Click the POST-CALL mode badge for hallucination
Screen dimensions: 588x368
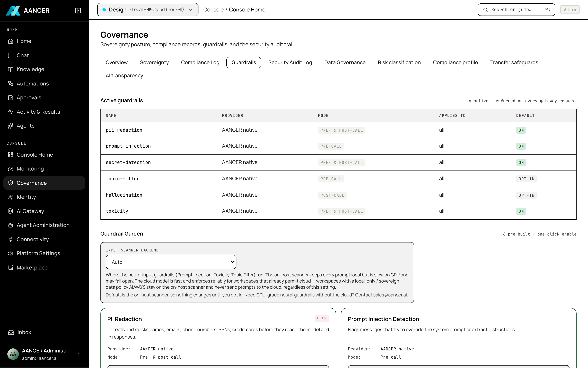coord(332,195)
